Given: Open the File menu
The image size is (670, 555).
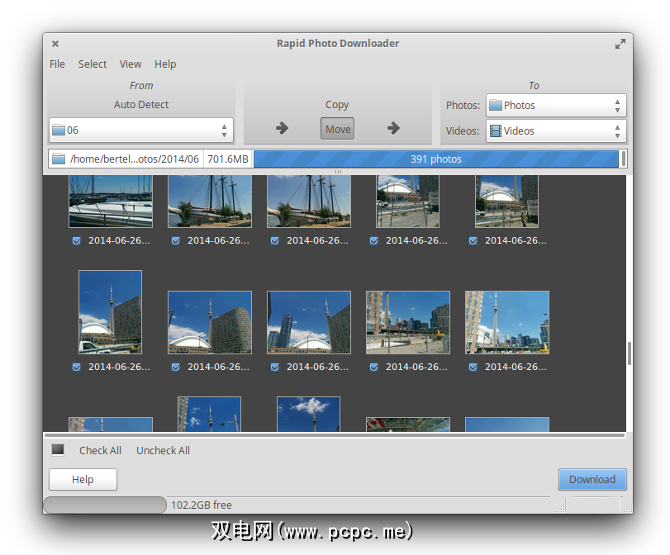Looking at the screenshot, I should coord(57,64).
